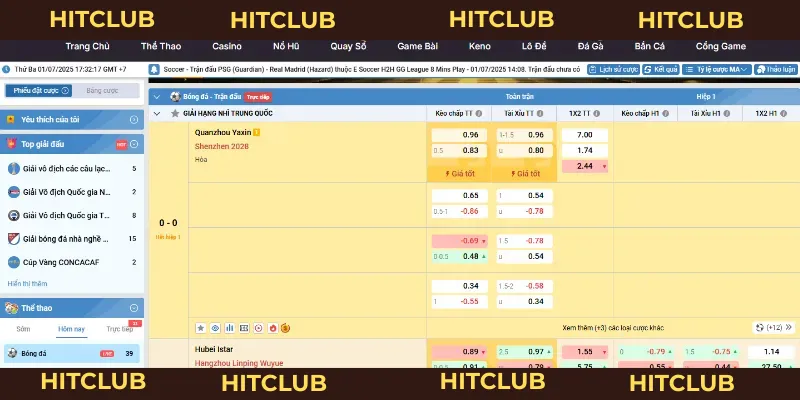800x400 pixels.
Task: Click info icon beside Tài Xỉu H1
Action: [x=727, y=114]
